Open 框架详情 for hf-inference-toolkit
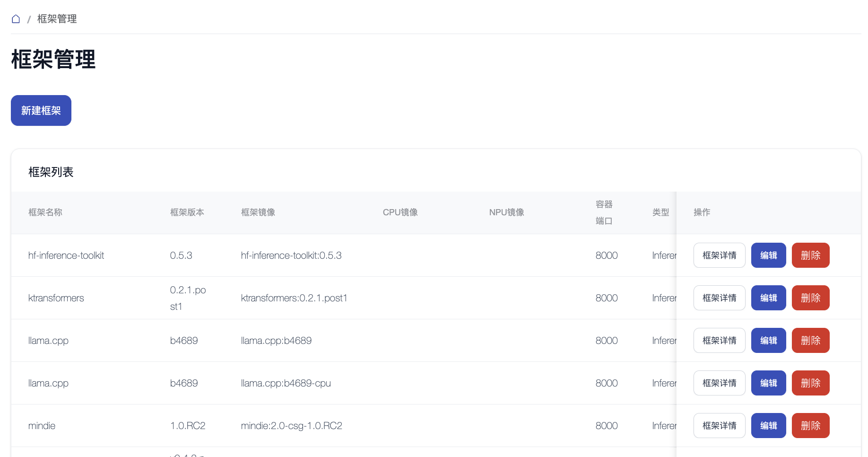The width and height of the screenshot is (868, 457). (x=719, y=255)
